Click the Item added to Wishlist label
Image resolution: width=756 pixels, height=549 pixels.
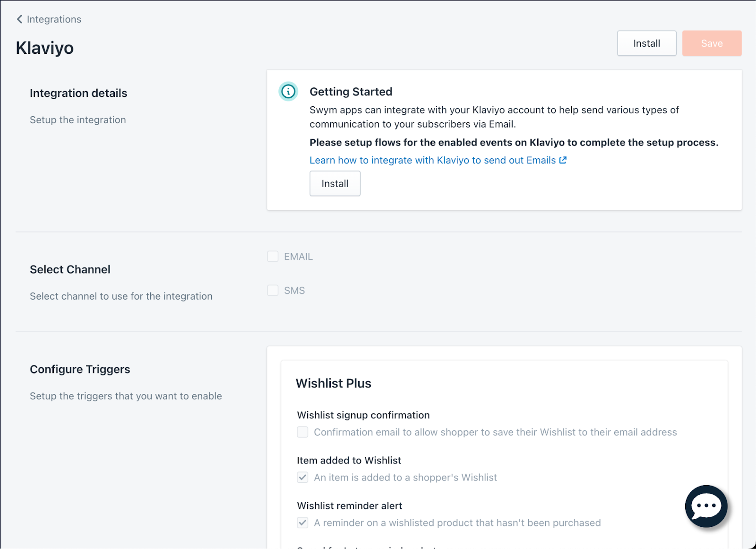(x=349, y=460)
